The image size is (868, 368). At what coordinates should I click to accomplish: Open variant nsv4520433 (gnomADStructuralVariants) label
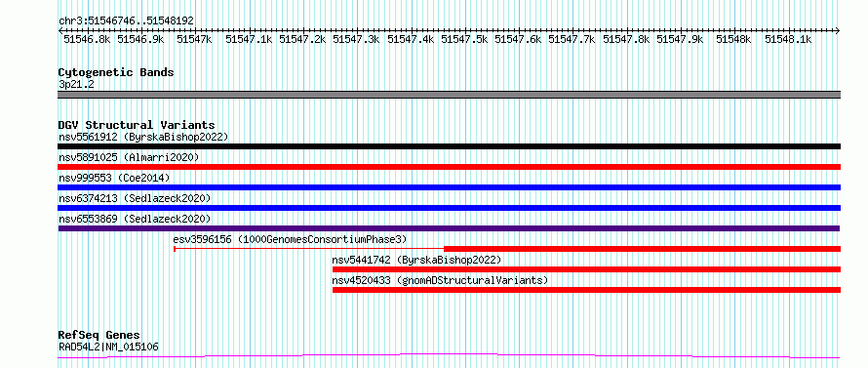pyautogui.click(x=440, y=280)
